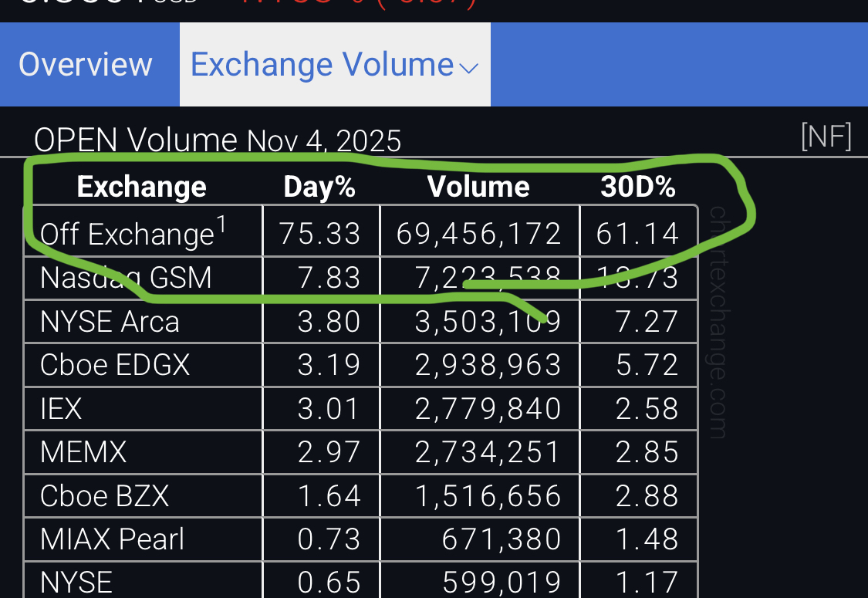
Task: Switch to the Overview tab
Action: coord(86,65)
